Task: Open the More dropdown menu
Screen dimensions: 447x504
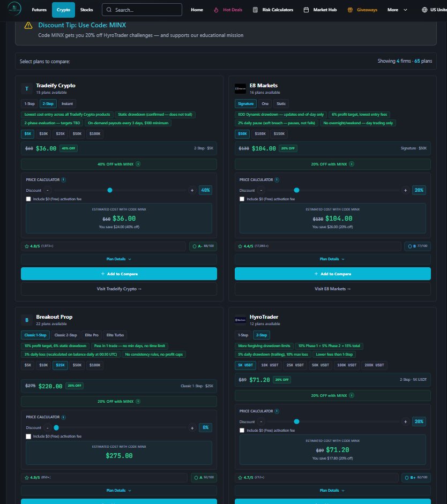Action: pos(398,10)
